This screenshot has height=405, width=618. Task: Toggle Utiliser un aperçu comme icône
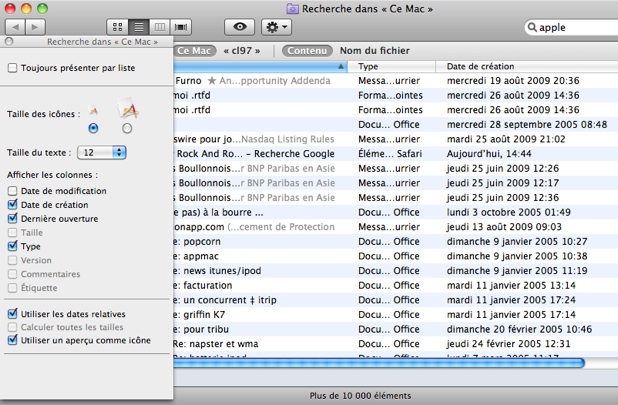point(13,340)
